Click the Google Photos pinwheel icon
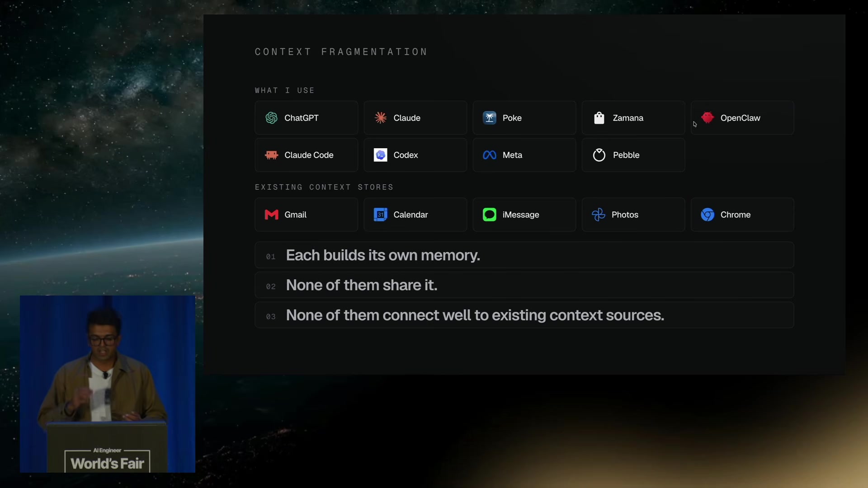This screenshot has width=868, height=488. [599, 215]
